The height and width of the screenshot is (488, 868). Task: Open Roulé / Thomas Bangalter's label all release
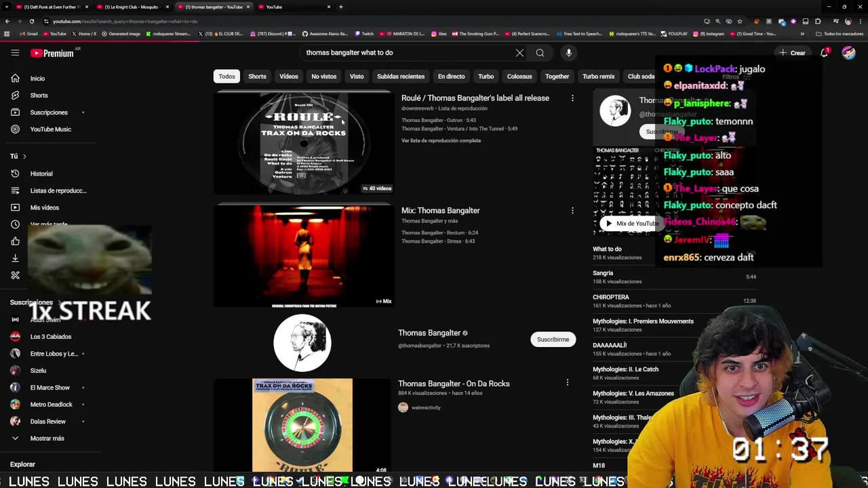tap(475, 98)
